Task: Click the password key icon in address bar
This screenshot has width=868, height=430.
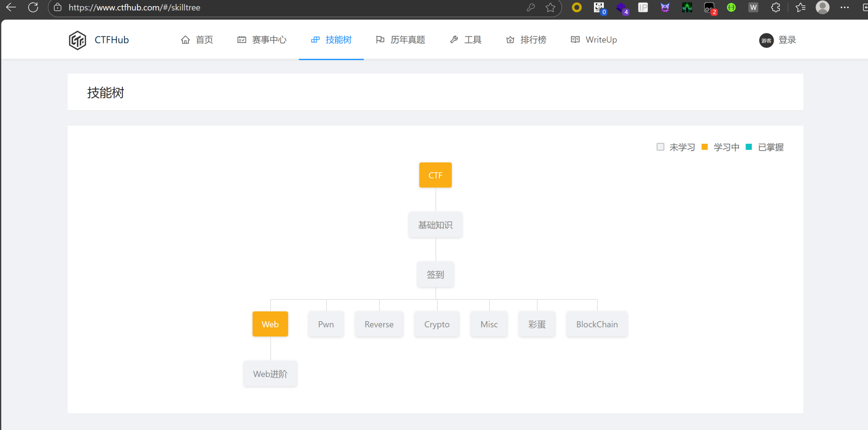Action: click(531, 7)
